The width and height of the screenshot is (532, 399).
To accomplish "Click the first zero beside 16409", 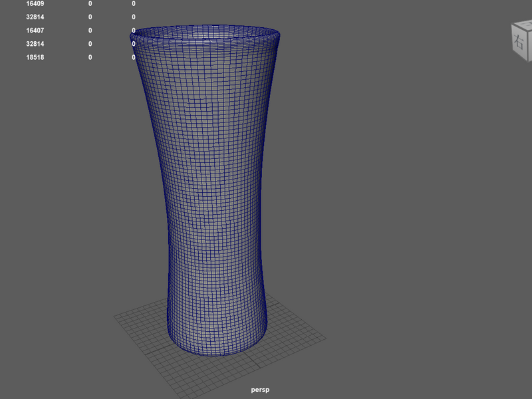I will coord(90,4).
